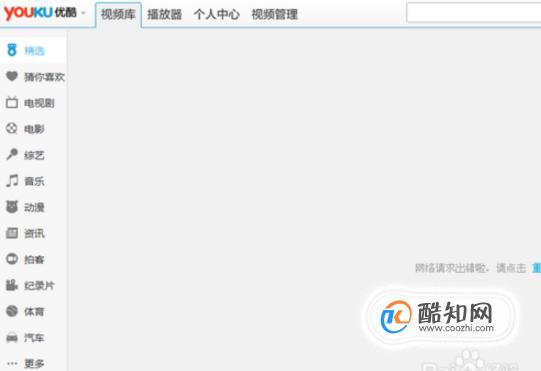Click the heart icon for 猜你喜欢
Image resolution: width=541 pixels, height=371 pixels.
tap(12, 76)
